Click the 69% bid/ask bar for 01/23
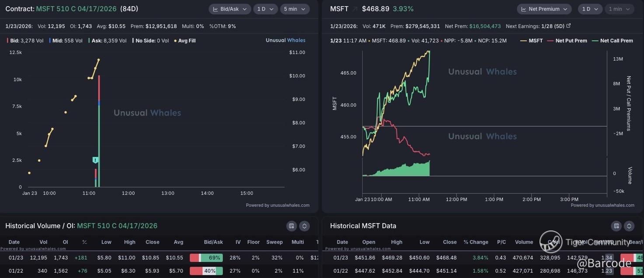Viewport: 644px width, 278px height. click(206, 258)
